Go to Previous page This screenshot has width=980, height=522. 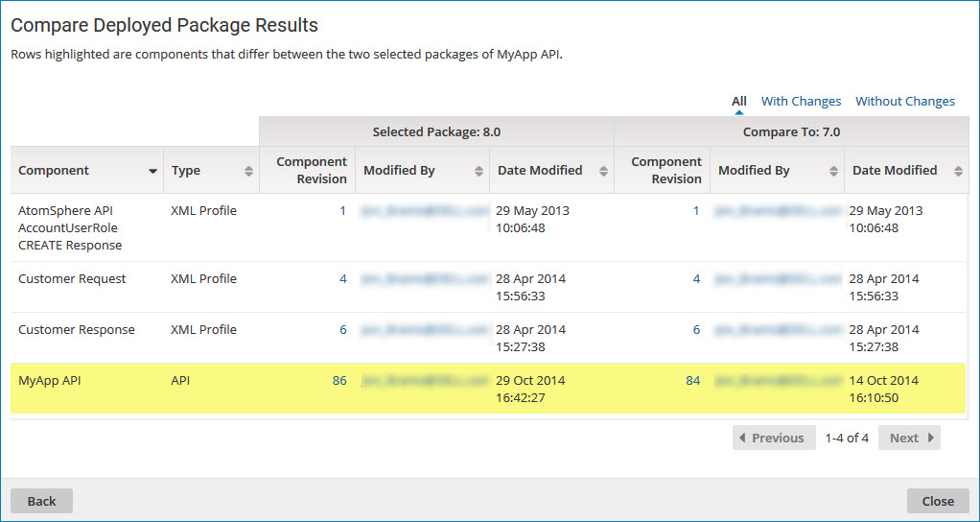(774, 438)
